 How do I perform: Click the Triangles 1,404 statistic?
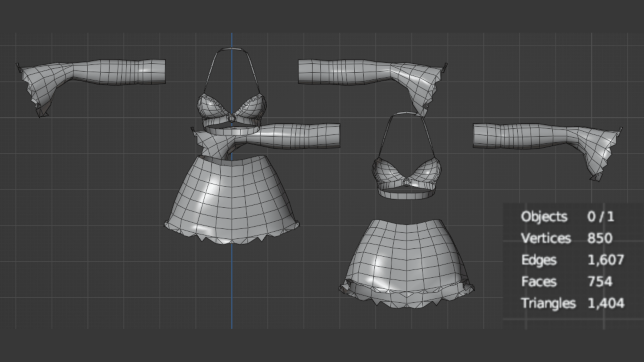tap(572, 303)
